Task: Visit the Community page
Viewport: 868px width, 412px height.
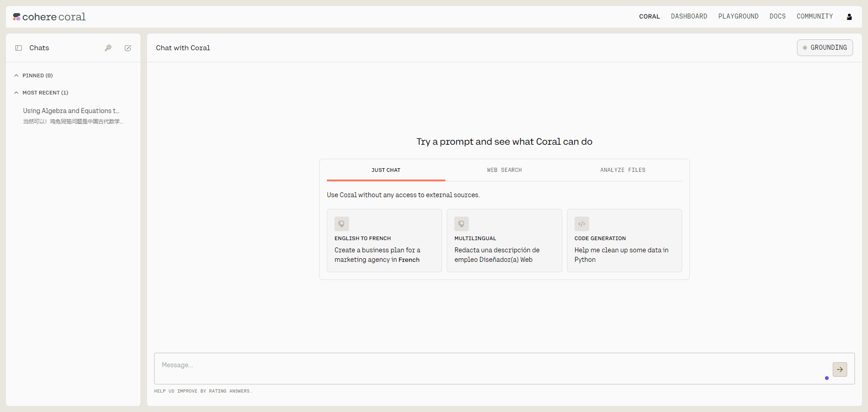Action: click(x=815, y=16)
